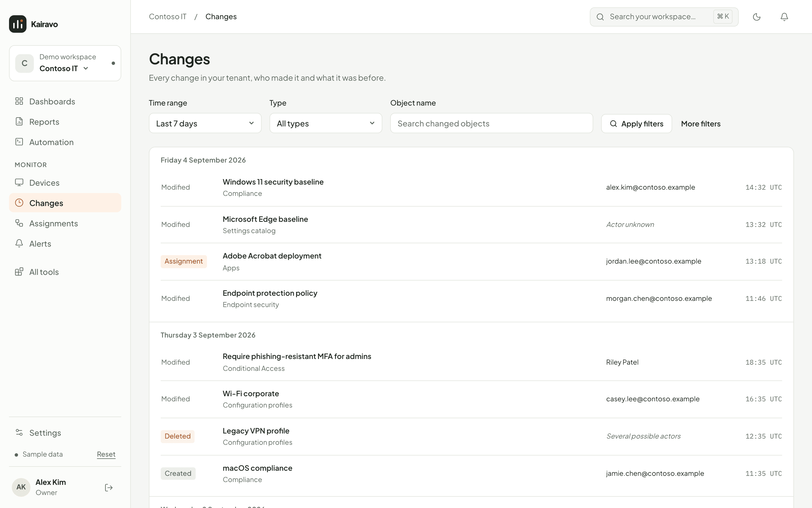
Task: Open the All types dropdown
Action: (326, 123)
